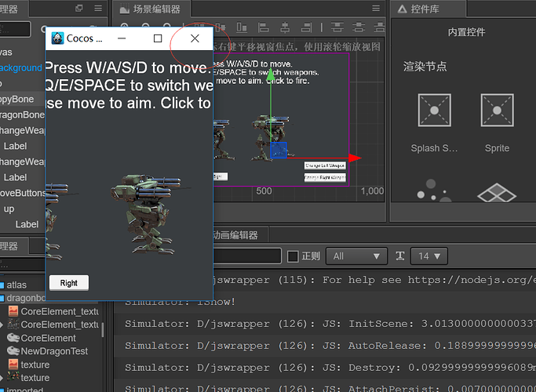Image resolution: width=536 pixels, height=392 pixels.
Task: Click the hierarchy search input field
Action: tap(15, 29)
